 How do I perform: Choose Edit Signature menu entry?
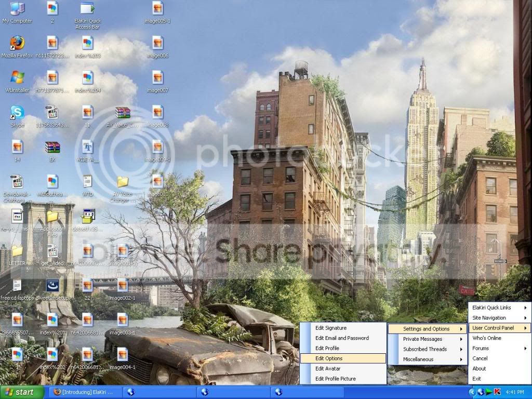343,328
